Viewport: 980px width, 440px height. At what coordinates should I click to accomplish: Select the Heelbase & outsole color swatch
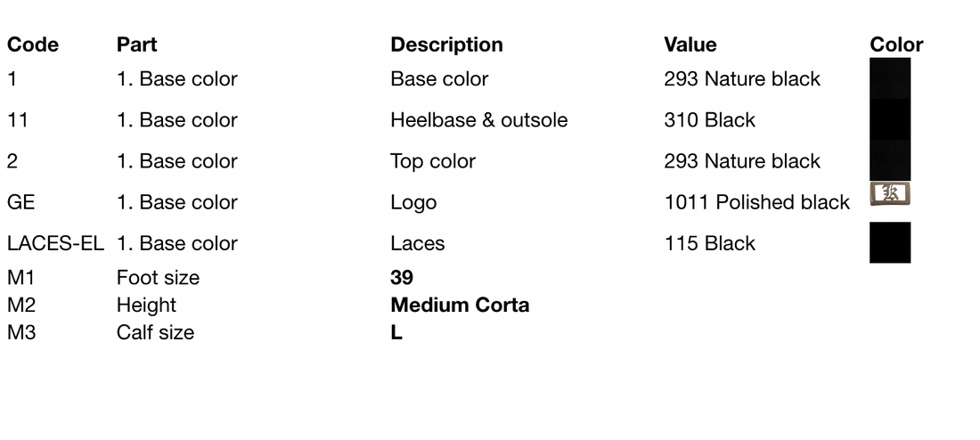tap(890, 119)
